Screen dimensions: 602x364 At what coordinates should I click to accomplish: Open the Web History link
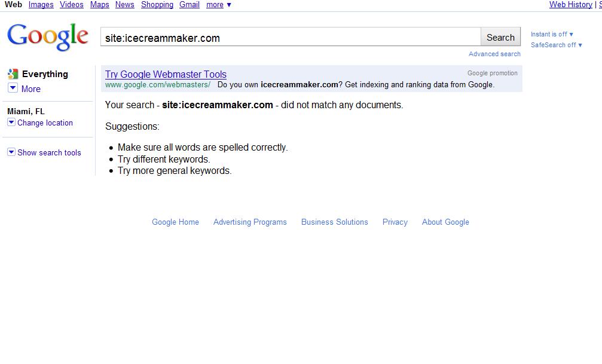tap(570, 5)
